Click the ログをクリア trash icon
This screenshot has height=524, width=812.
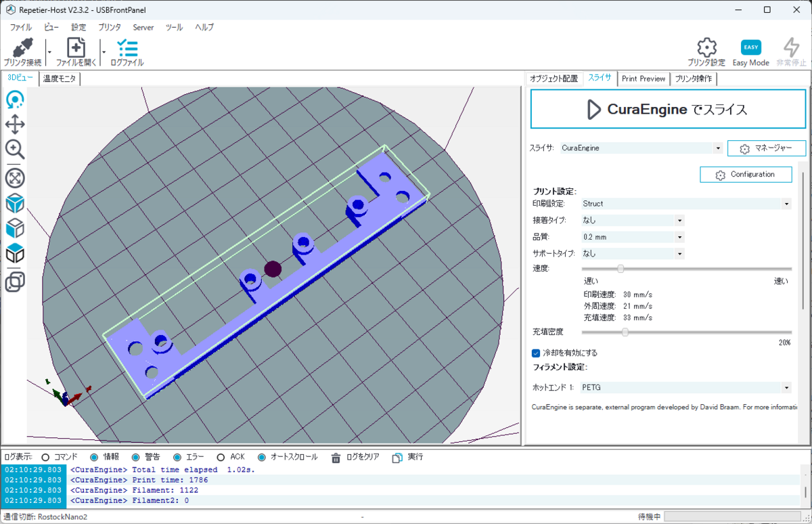point(336,458)
